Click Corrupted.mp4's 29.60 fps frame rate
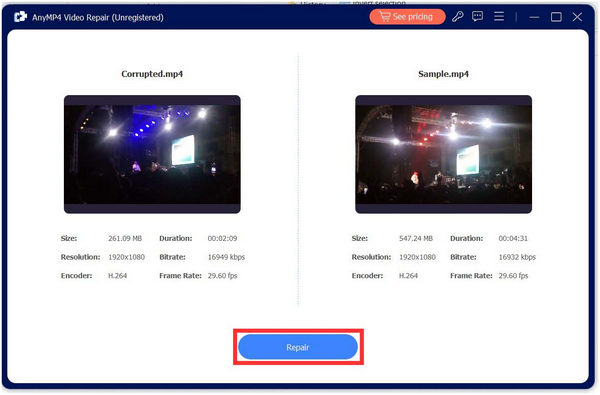Image resolution: width=600 pixels, height=395 pixels. 222,276
